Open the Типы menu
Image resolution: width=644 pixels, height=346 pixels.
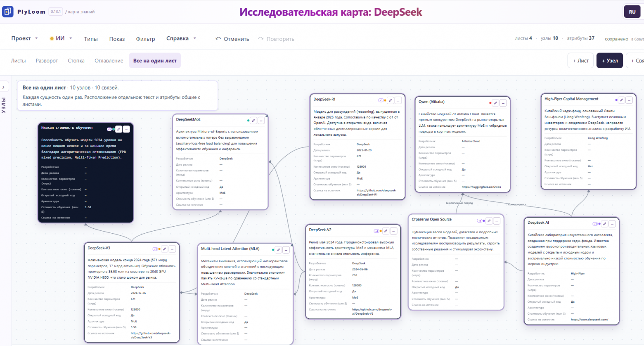(x=91, y=39)
